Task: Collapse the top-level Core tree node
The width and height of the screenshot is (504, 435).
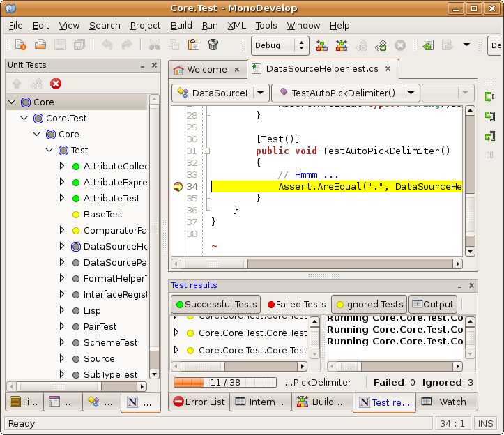Action: tap(12, 102)
